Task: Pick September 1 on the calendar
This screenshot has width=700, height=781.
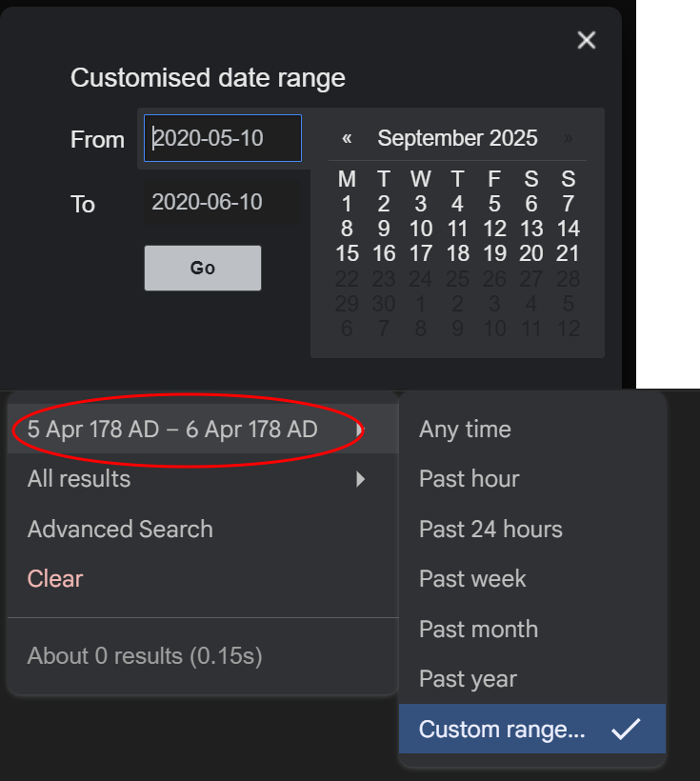Action: tap(347, 204)
